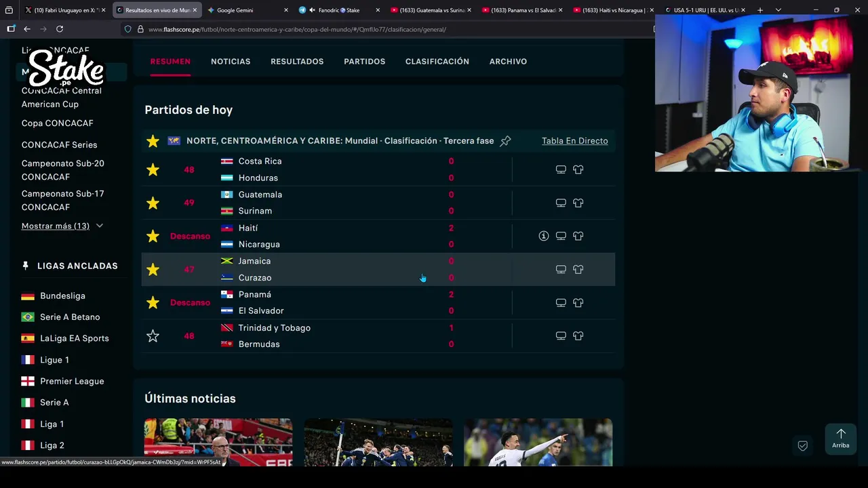The width and height of the screenshot is (868, 488).
Task: Open Campeonato Sub-17 CONCACAF
Action: click(x=62, y=200)
